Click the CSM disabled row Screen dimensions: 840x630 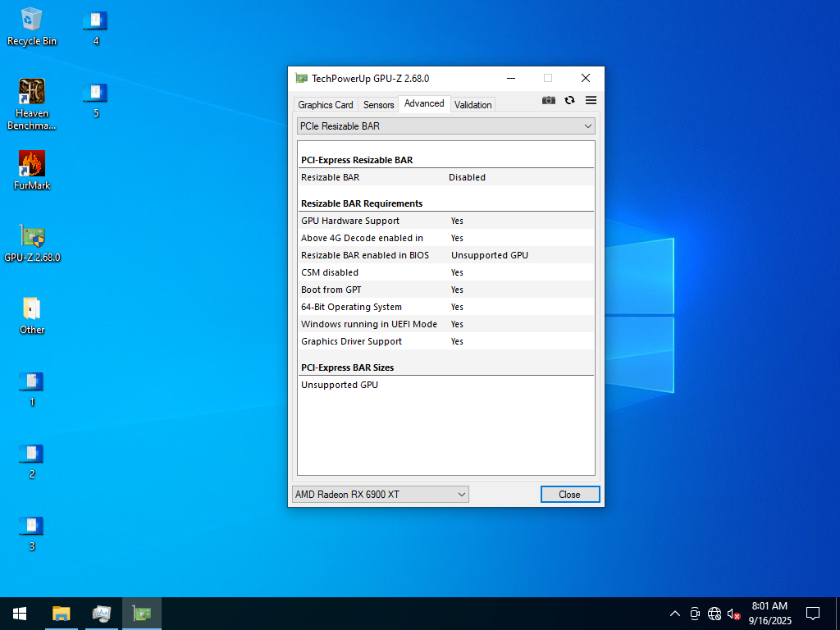pyautogui.click(x=445, y=272)
